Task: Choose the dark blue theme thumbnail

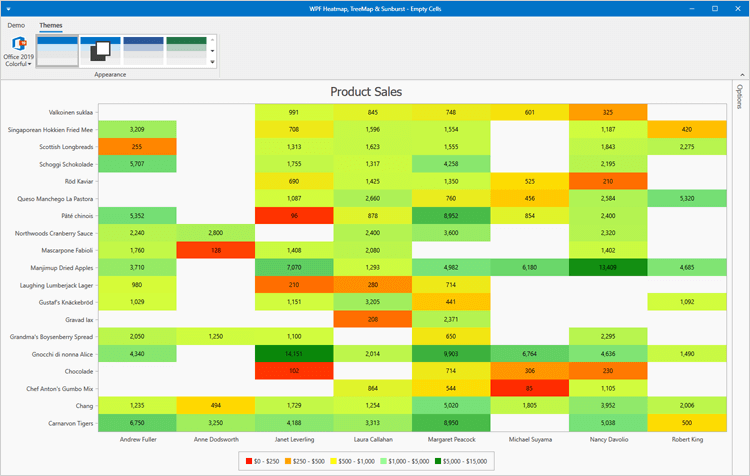Action: [x=143, y=50]
